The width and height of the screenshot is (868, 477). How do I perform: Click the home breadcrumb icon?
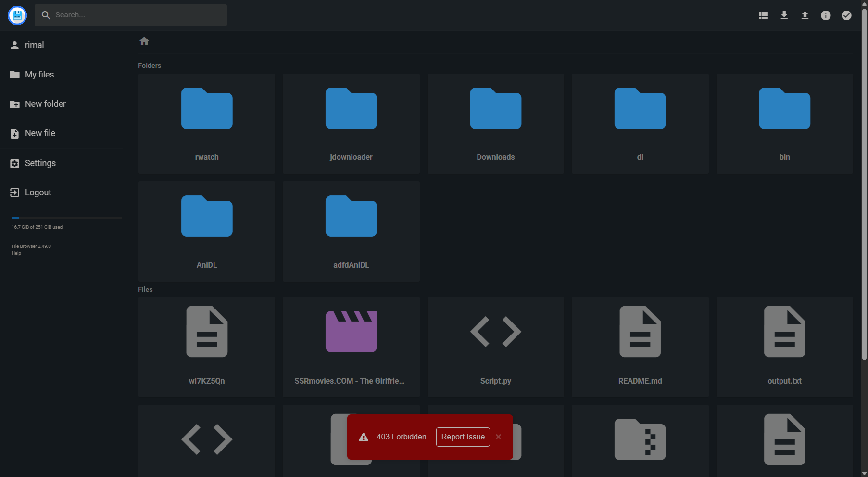coord(144,41)
